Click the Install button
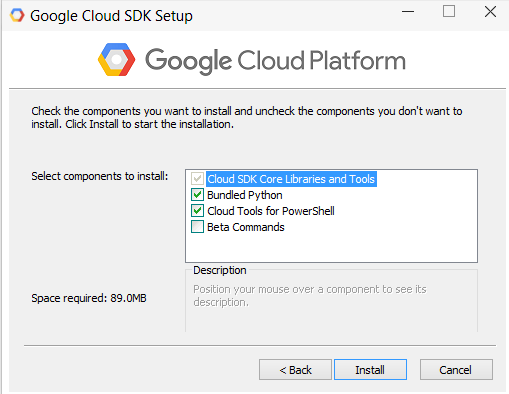 tap(370, 370)
